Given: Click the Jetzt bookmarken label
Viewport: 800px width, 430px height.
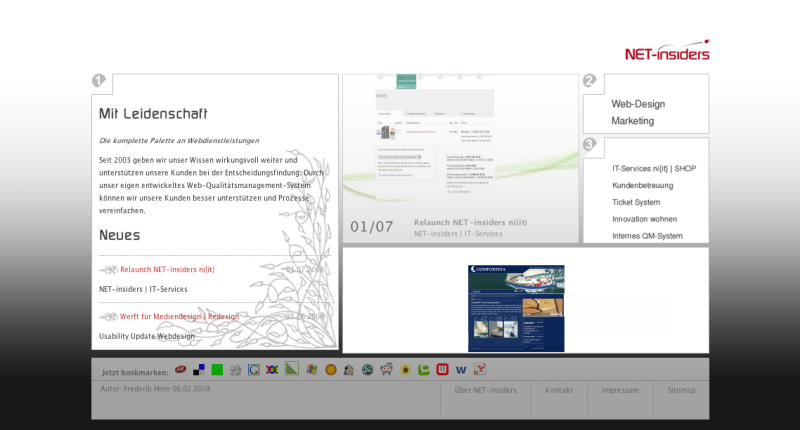Looking at the screenshot, I should [x=135, y=372].
